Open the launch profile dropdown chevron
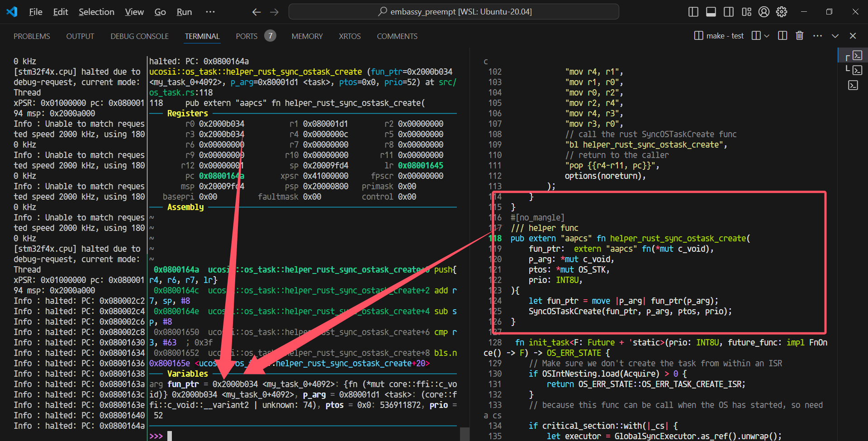This screenshot has width=868, height=441. [766, 36]
